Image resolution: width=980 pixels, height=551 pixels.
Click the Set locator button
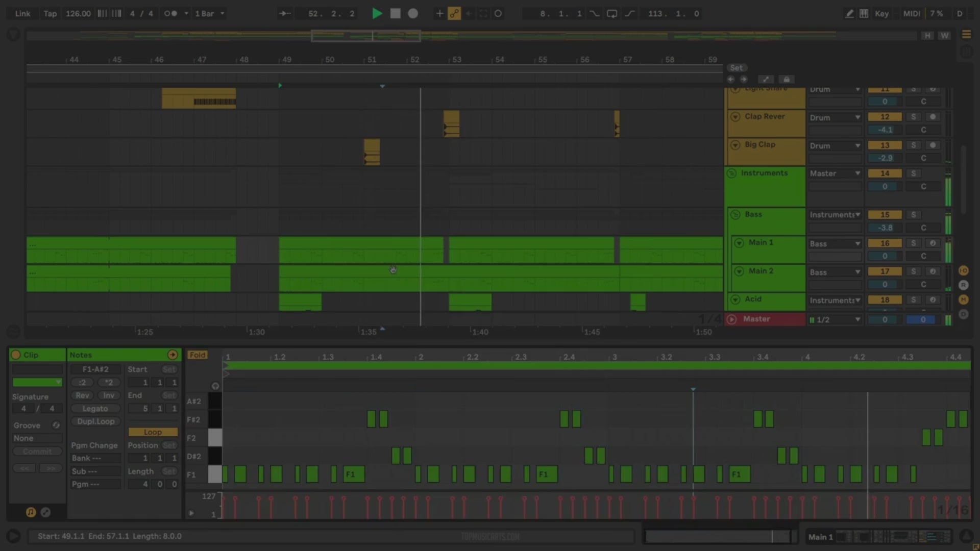point(736,68)
